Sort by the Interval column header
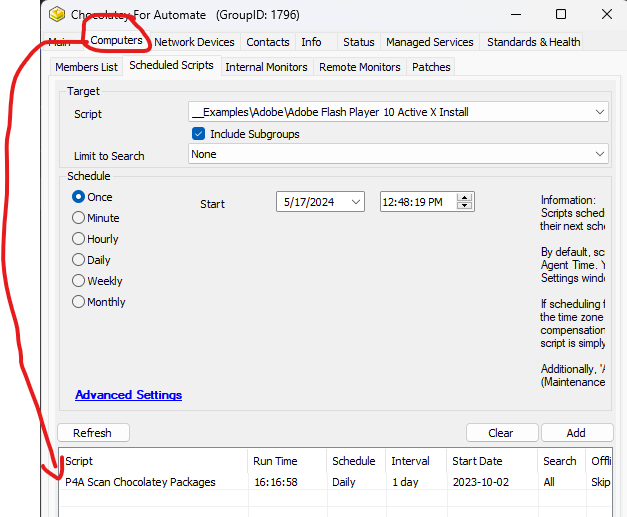 click(x=416, y=461)
